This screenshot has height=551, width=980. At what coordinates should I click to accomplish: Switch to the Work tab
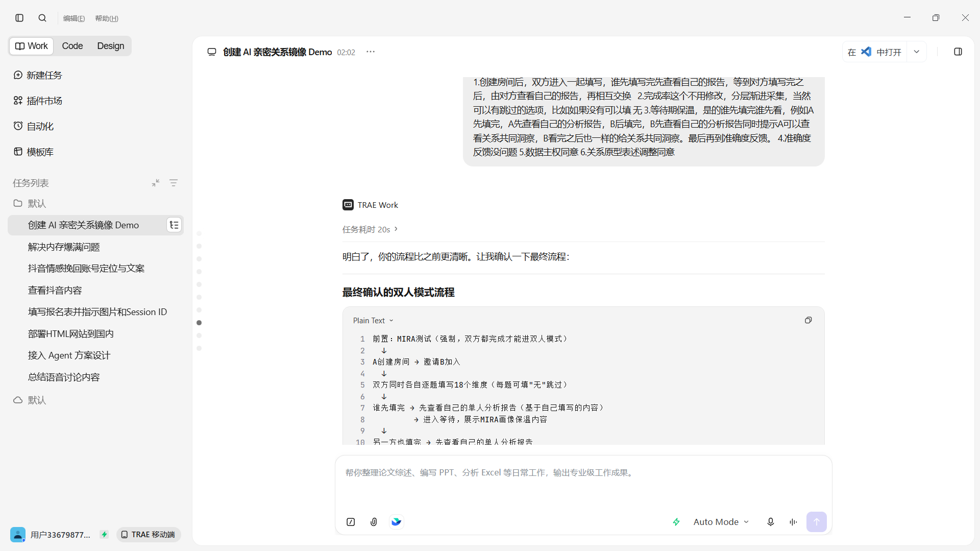(x=32, y=46)
